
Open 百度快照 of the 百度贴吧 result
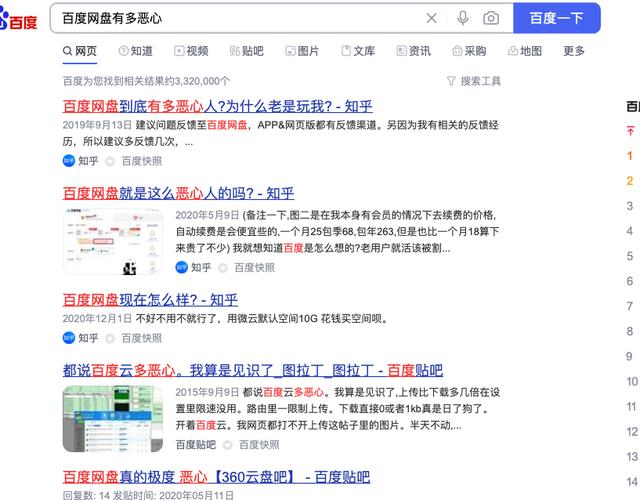[x=259, y=444]
